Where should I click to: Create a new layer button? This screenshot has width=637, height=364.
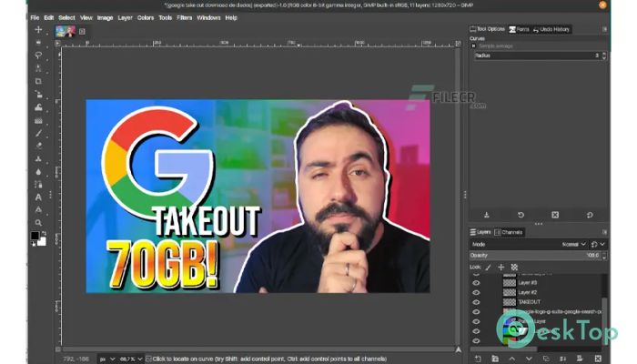click(478, 359)
